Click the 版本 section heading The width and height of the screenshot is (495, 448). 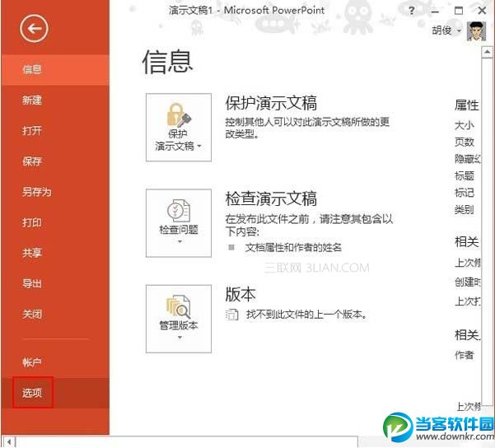point(240,295)
